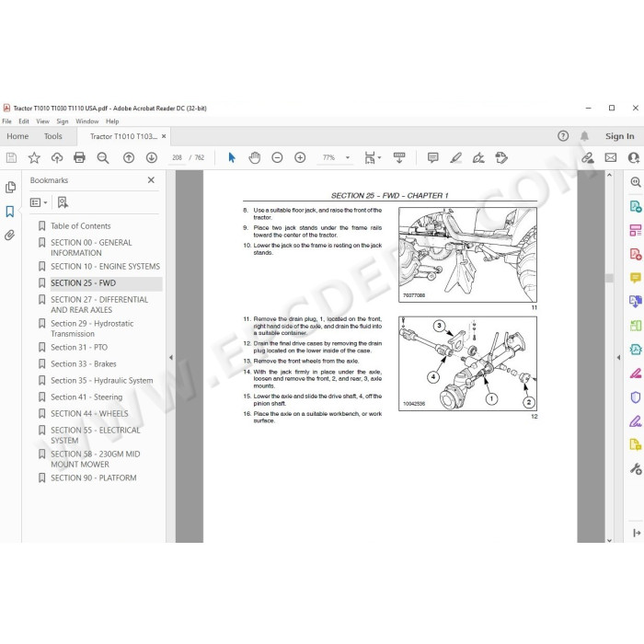Open Section 35 - Hydraulic System bookmark
This screenshot has width=644, height=644.
(102, 381)
